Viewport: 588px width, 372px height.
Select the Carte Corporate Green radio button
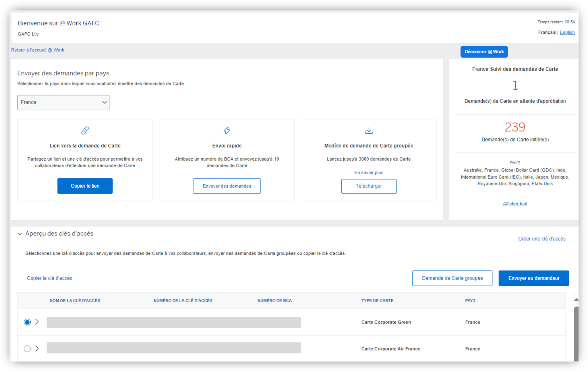(27, 322)
